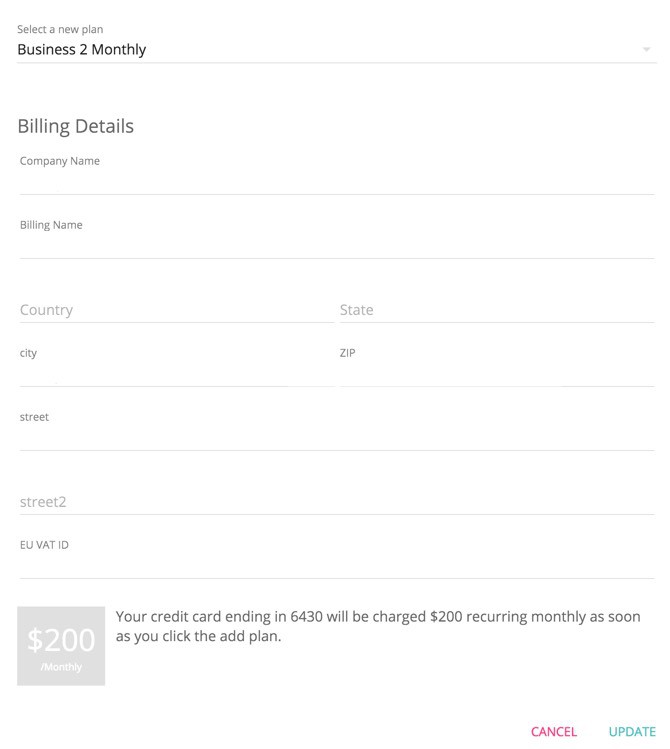Screen dimensions: 670x749
Task: Click the "Select a new plan" label
Action: (x=60, y=29)
